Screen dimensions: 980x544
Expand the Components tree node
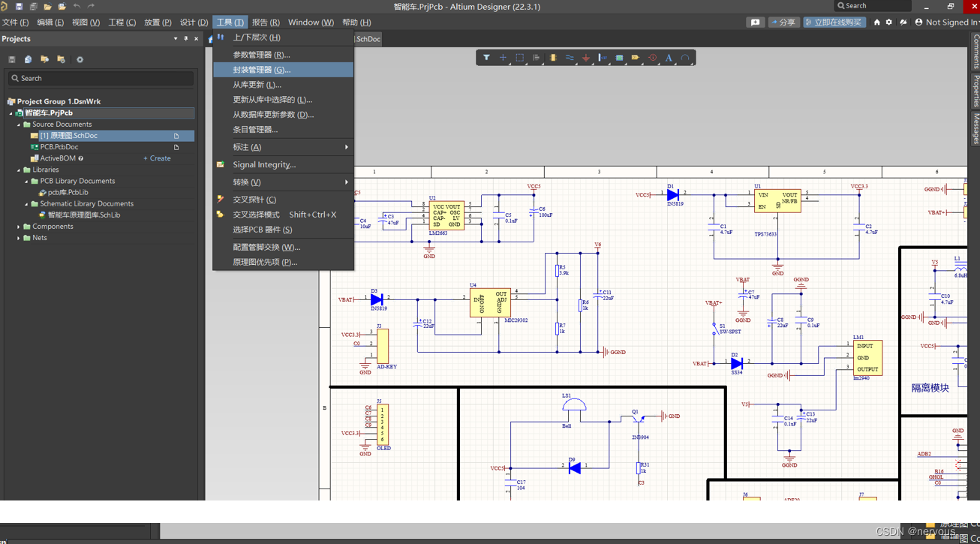[19, 227]
